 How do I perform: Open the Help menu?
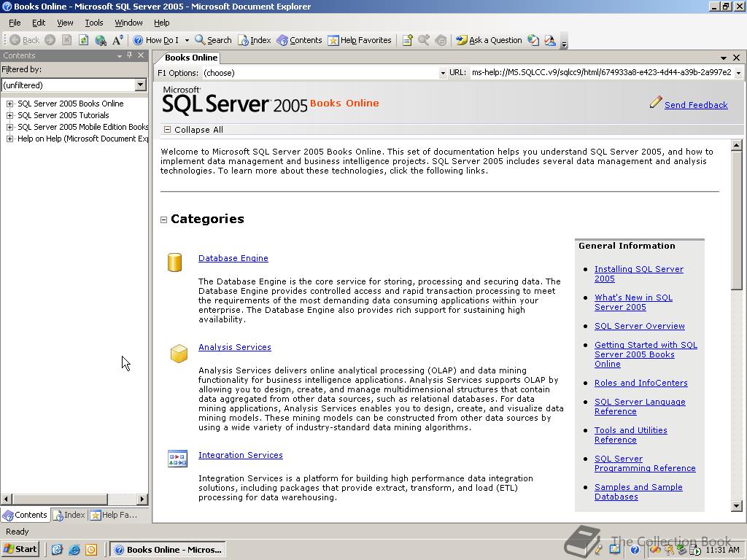[x=161, y=23]
